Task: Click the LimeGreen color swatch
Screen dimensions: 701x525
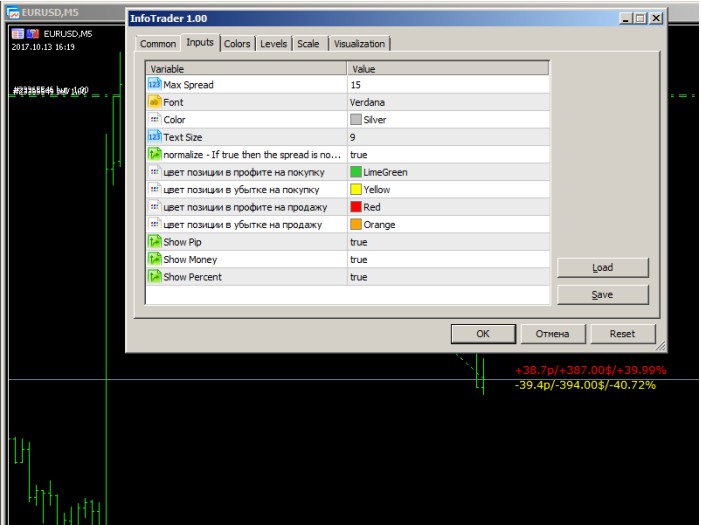Action: coord(356,172)
